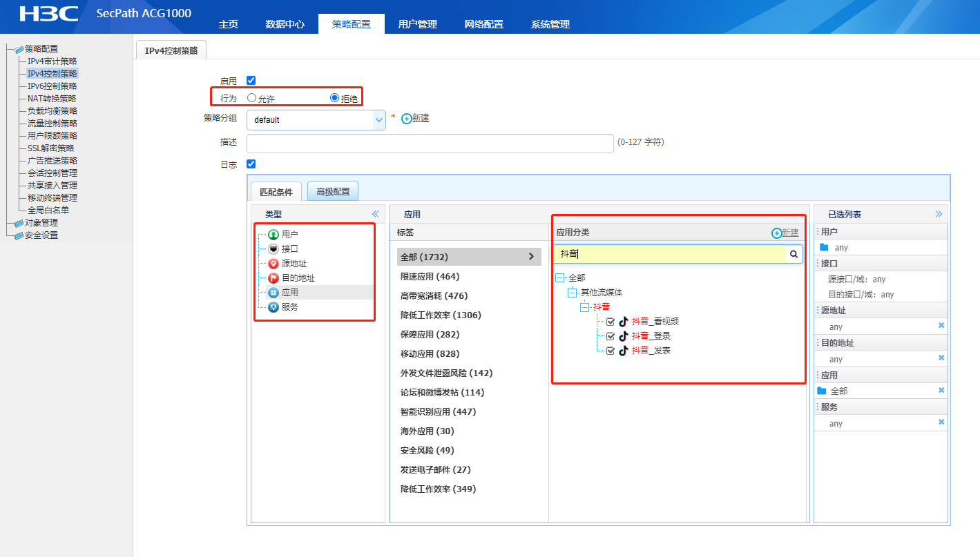Remove the 目的地址 any entry
Viewport: 980px width, 557px height.
[941, 358]
